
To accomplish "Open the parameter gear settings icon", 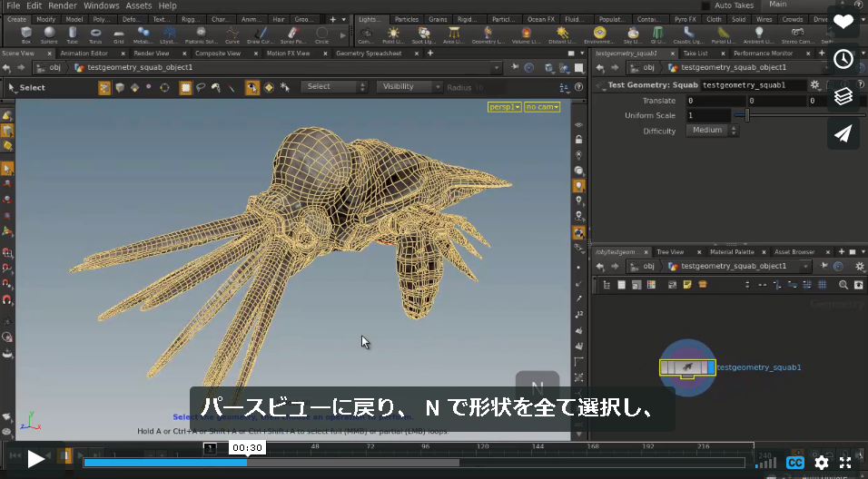I will [x=814, y=85].
